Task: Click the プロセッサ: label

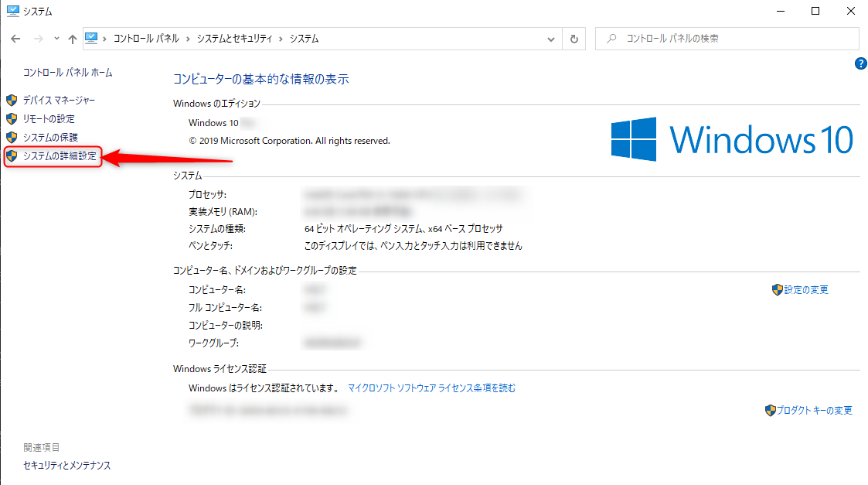Action: point(207,195)
